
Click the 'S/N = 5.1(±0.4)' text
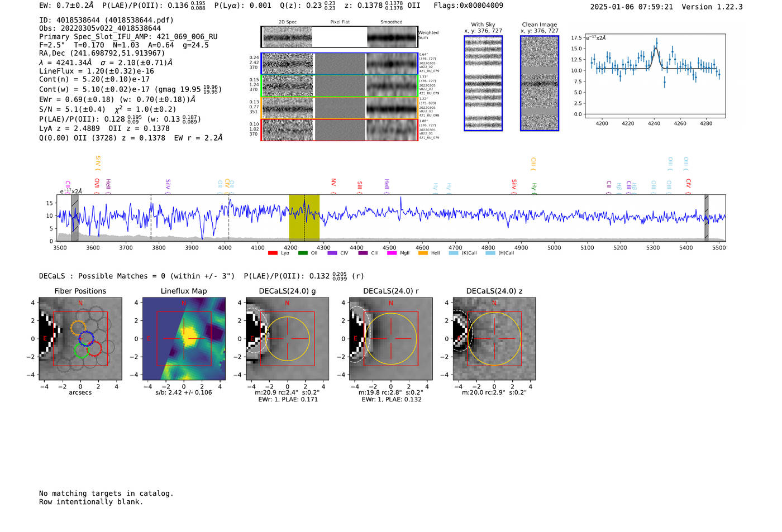click(x=72, y=109)
